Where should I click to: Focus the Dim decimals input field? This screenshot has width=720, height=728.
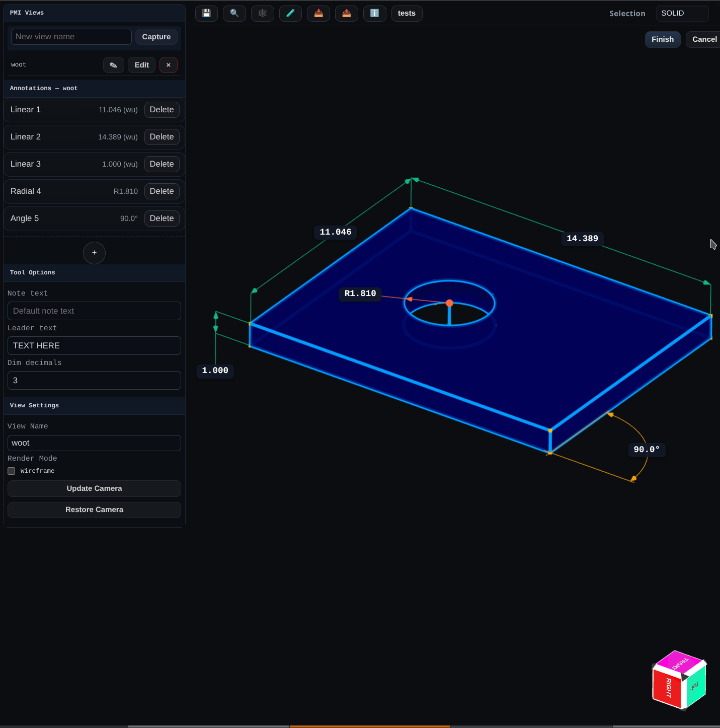pos(94,381)
